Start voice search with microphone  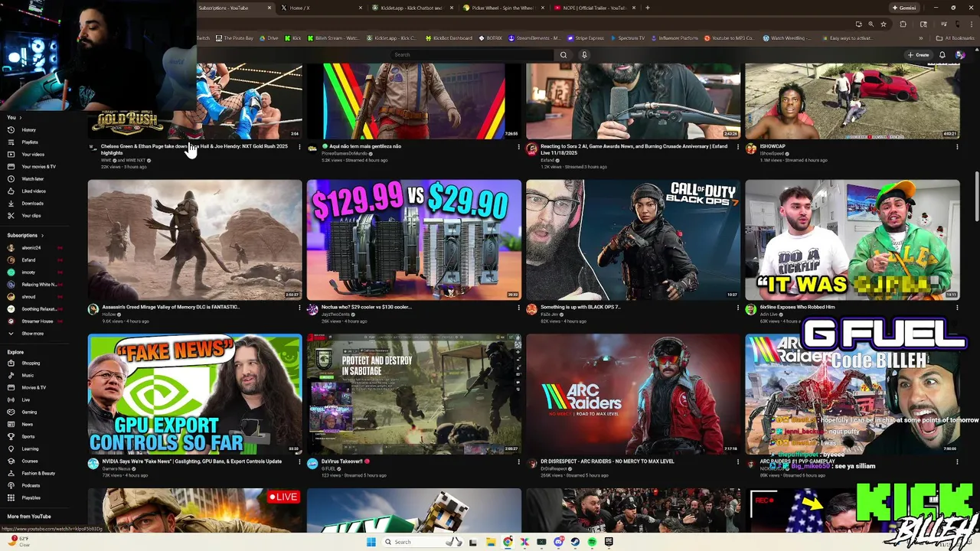pyautogui.click(x=584, y=55)
